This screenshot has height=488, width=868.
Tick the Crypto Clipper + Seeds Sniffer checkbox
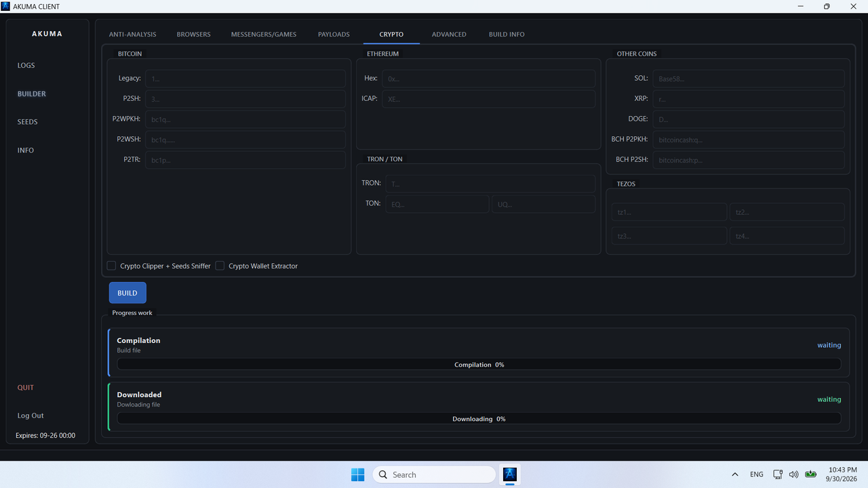tap(111, 266)
